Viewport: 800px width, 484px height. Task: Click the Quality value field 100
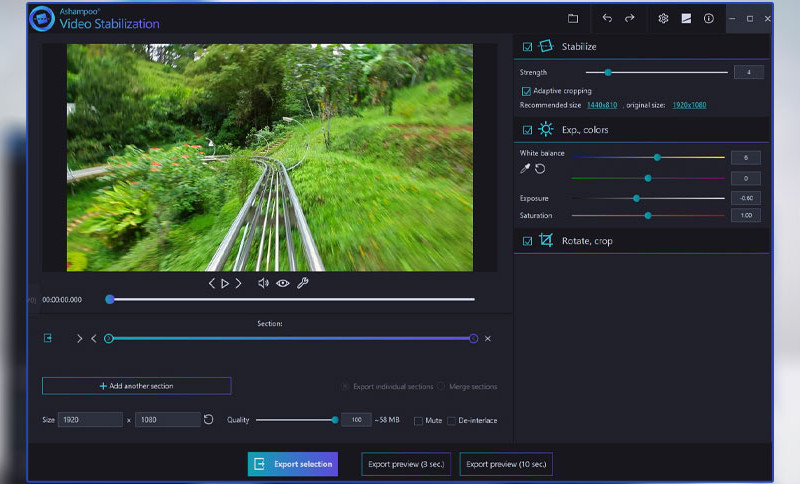click(x=356, y=420)
